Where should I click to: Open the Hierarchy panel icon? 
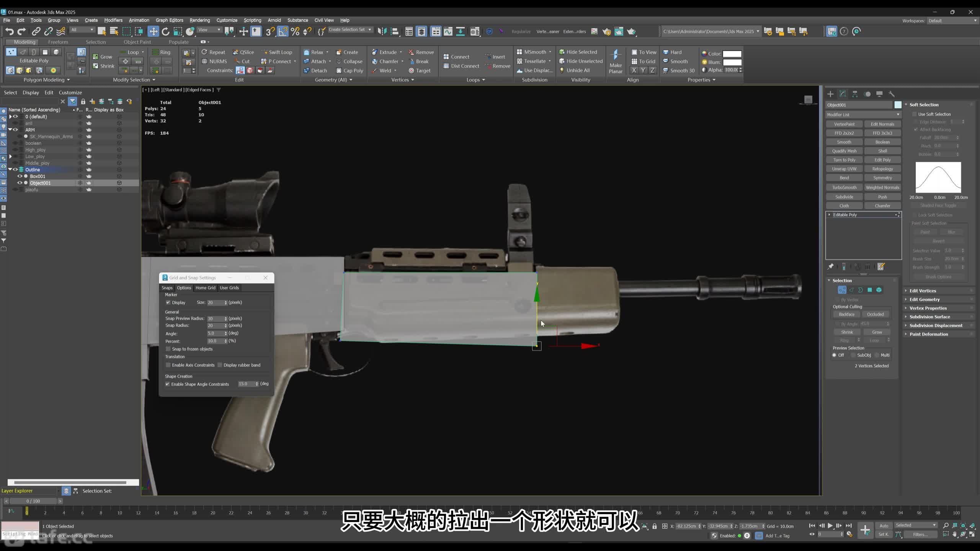[x=855, y=94]
